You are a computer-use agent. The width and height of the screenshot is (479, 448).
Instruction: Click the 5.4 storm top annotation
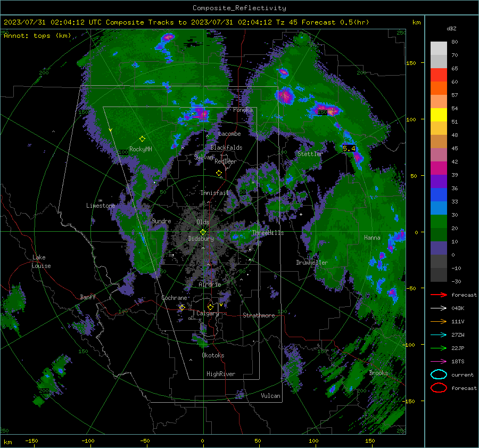pyautogui.click(x=349, y=149)
